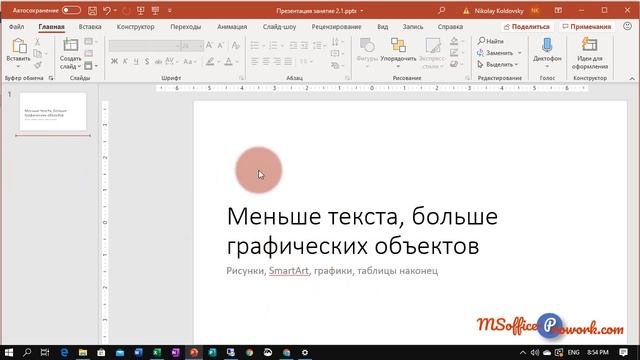This screenshot has width=640, height=360.
Task: Click the Найти button
Action: click(491, 41)
